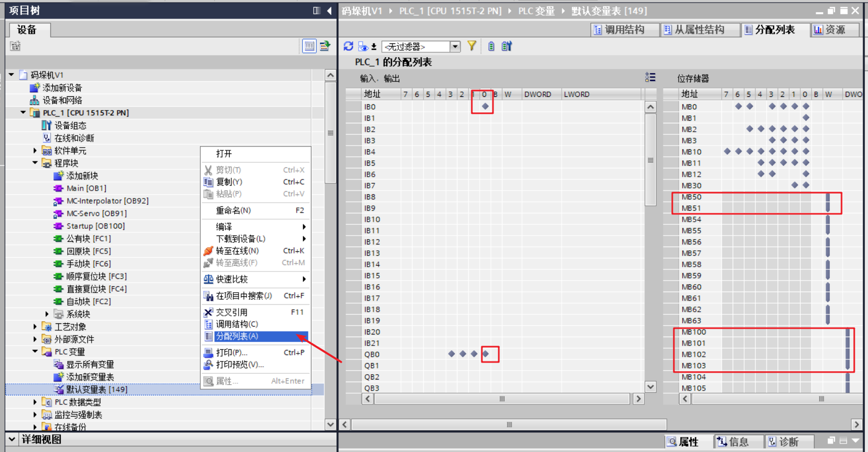Choose 交叉引用 in context menu
The image size is (868, 452).
tap(255, 312)
